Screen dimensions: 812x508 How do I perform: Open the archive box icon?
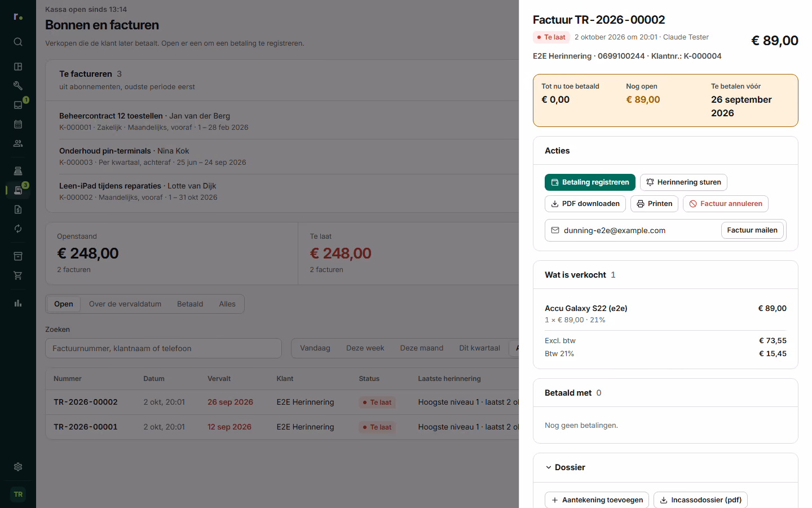[x=18, y=256]
